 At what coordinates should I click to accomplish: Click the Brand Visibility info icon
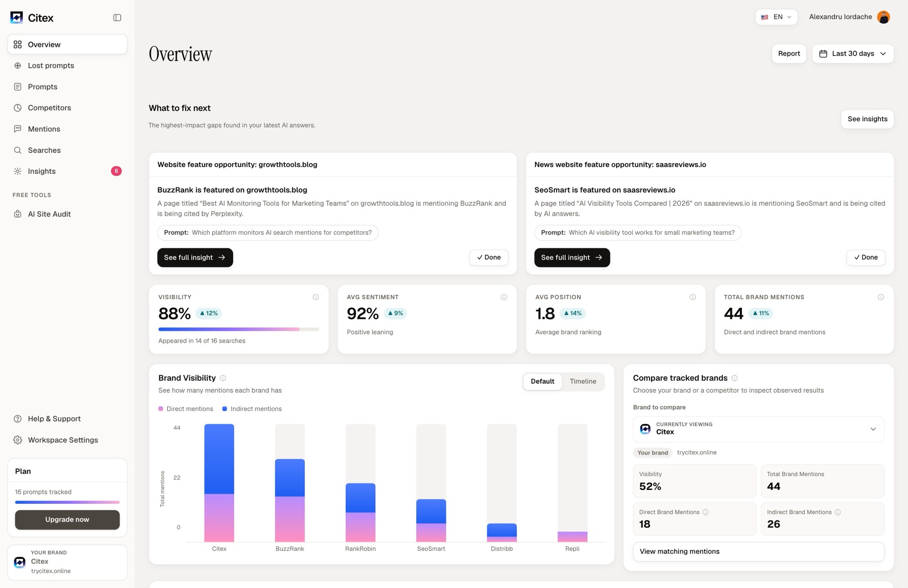click(x=223, y=378)
